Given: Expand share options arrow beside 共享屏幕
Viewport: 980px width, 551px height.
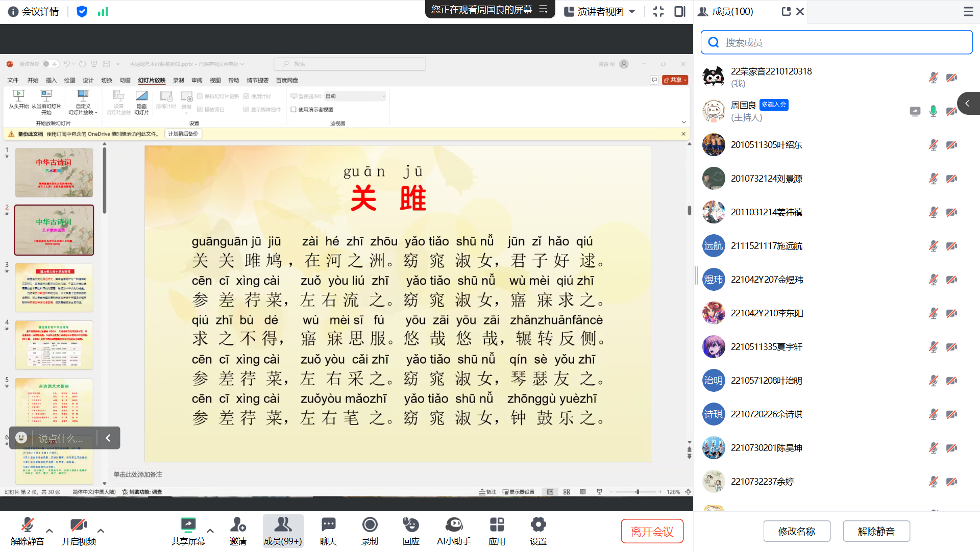Looking at the screenshot, I should coord(210,531).
